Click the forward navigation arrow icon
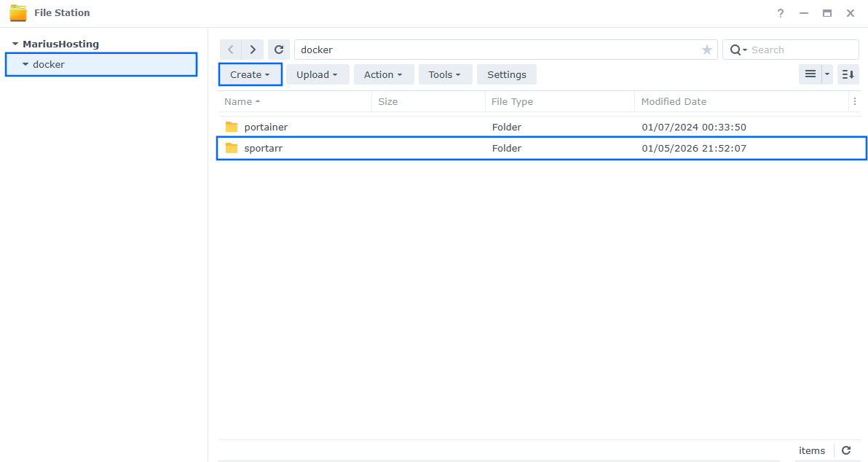This screenshot has width=868, height=462. tap(252, 49)
